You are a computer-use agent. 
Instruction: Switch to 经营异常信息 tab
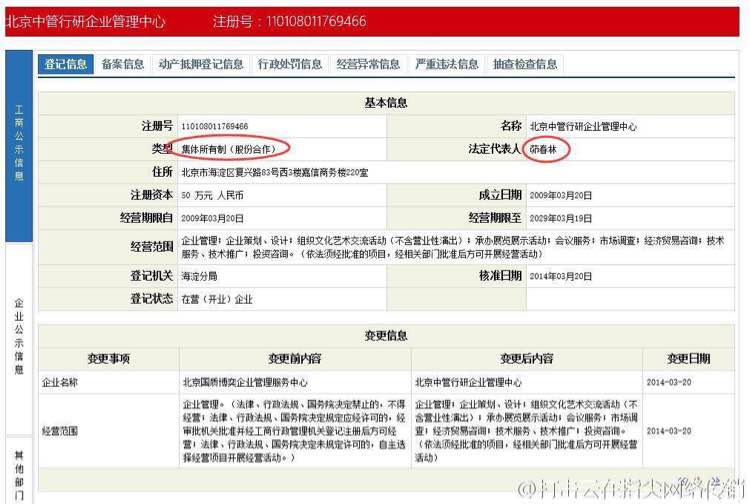click(368, 64)
